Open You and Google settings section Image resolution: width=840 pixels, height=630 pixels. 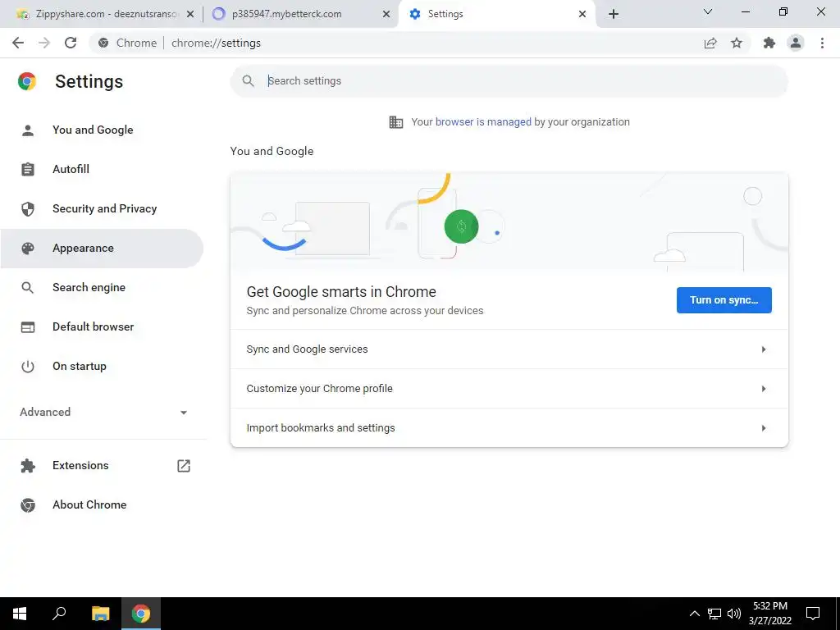[102, 130]
